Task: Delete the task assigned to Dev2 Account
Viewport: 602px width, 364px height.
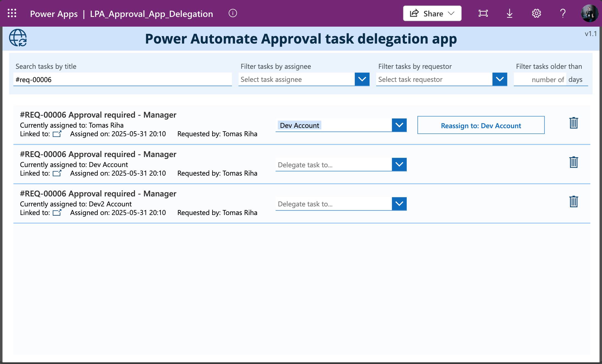Action: 574,202
